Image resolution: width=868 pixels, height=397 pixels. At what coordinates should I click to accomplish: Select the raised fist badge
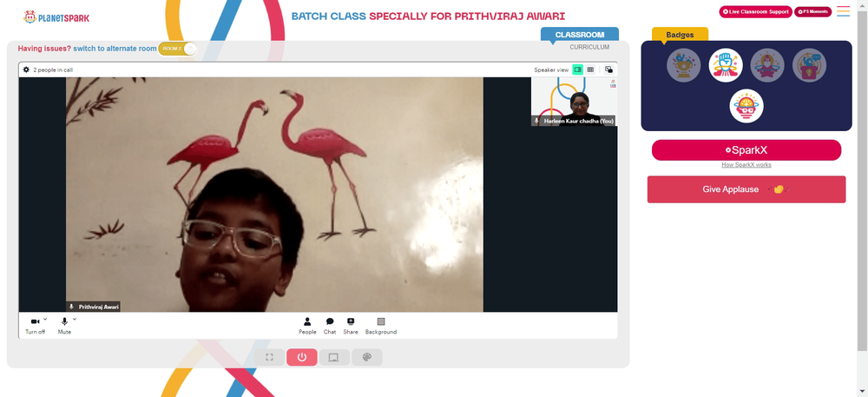click(726, 65)
